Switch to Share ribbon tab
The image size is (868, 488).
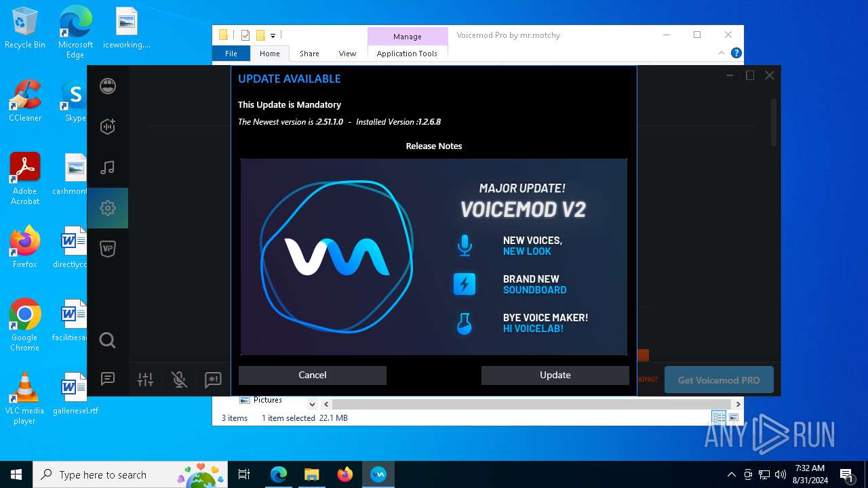click(309, 54)
